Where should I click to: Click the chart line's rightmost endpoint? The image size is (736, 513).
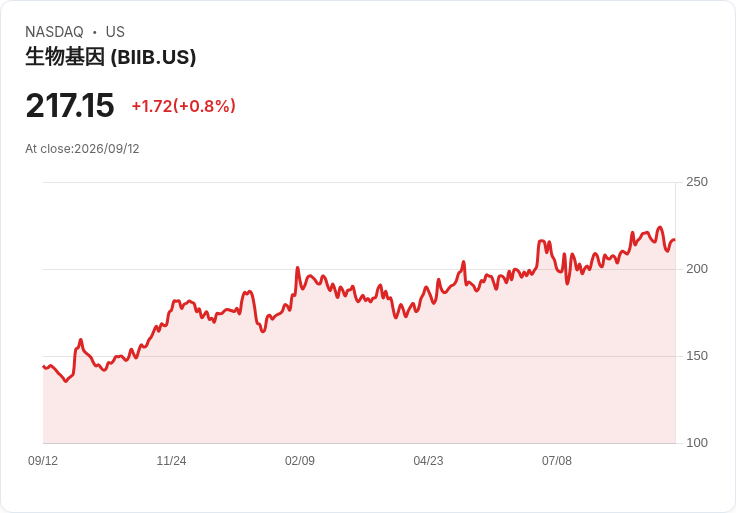675,240
